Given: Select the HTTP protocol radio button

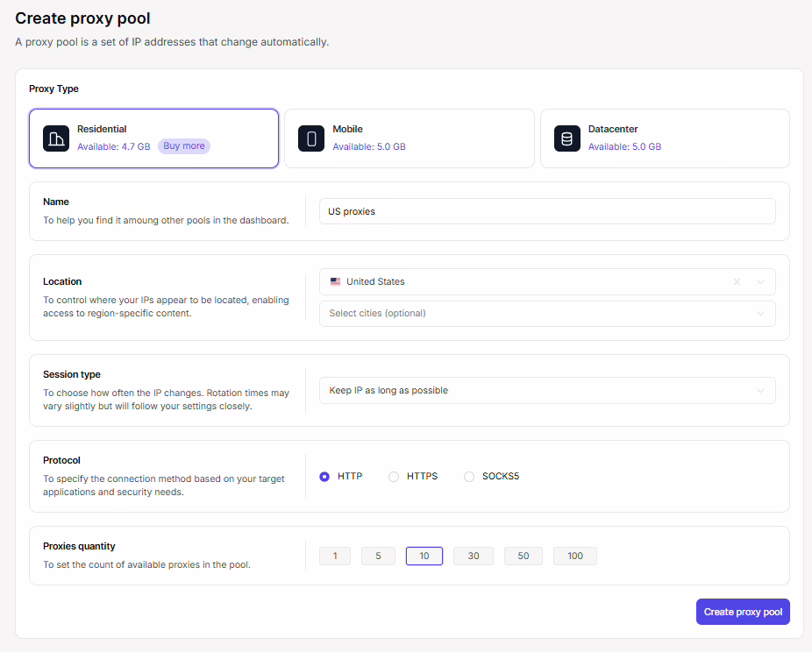Looking at the screenshot, I should pyautogui.click(x=324, y=477).
